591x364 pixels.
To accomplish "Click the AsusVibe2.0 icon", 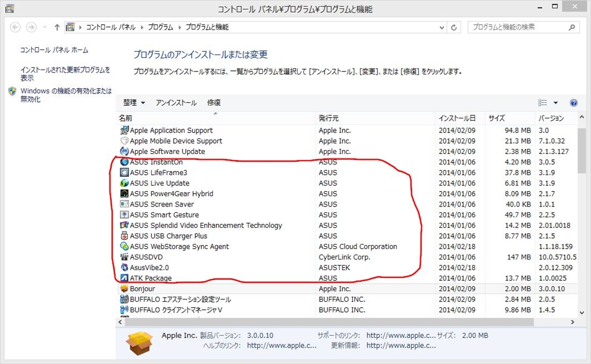I will (124, 268).
